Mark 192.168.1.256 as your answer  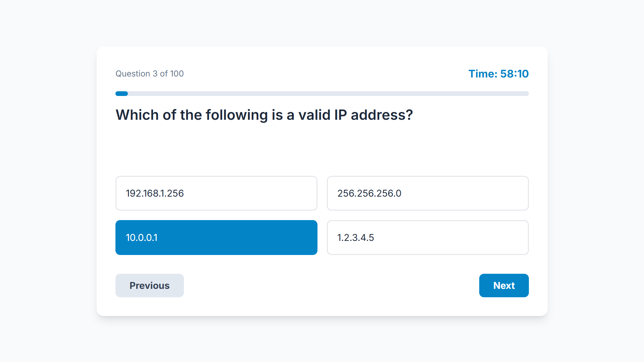click(216, 193)
